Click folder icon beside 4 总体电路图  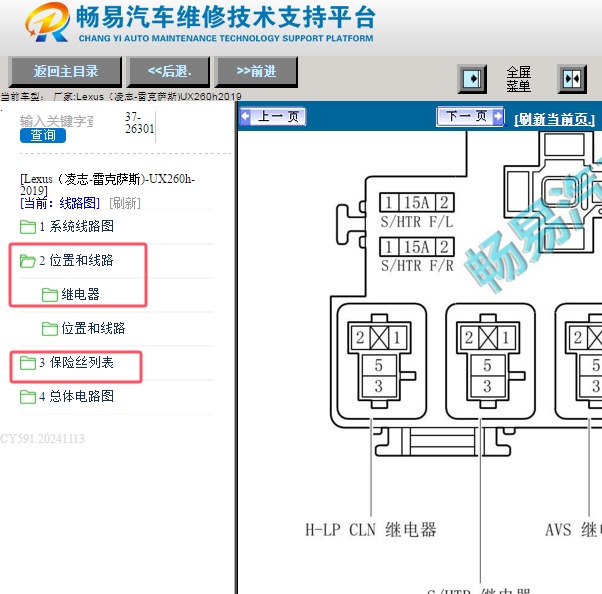tap(28, 397)
